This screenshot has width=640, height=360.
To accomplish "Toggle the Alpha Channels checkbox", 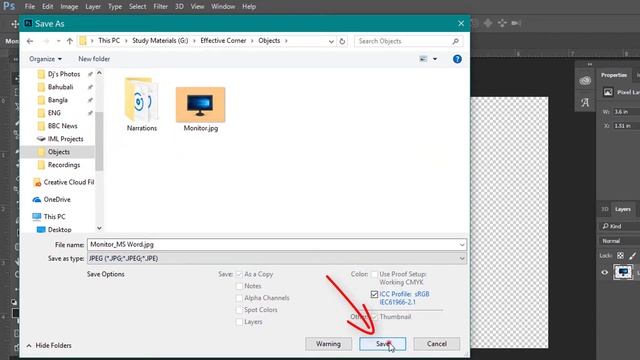I will (239, 298).
